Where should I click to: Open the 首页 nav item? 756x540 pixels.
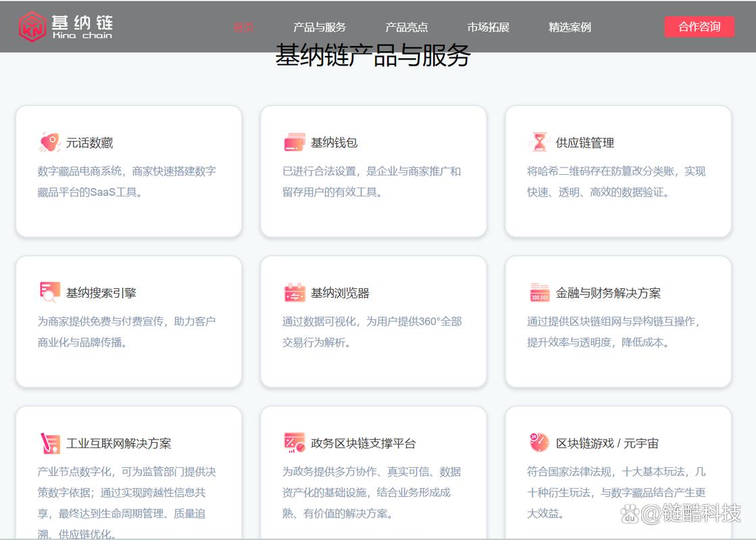click(243, 27)
